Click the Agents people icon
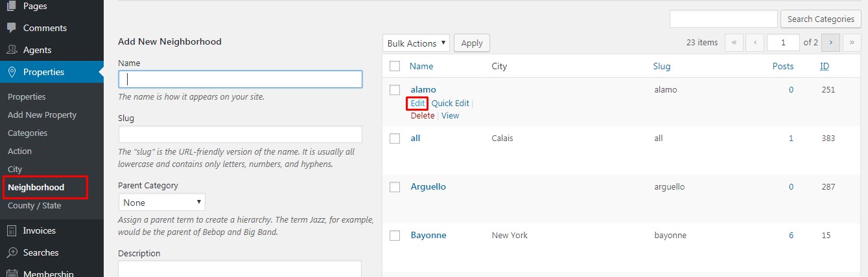Screen dimensions: 868x277 tap(12, 50)
